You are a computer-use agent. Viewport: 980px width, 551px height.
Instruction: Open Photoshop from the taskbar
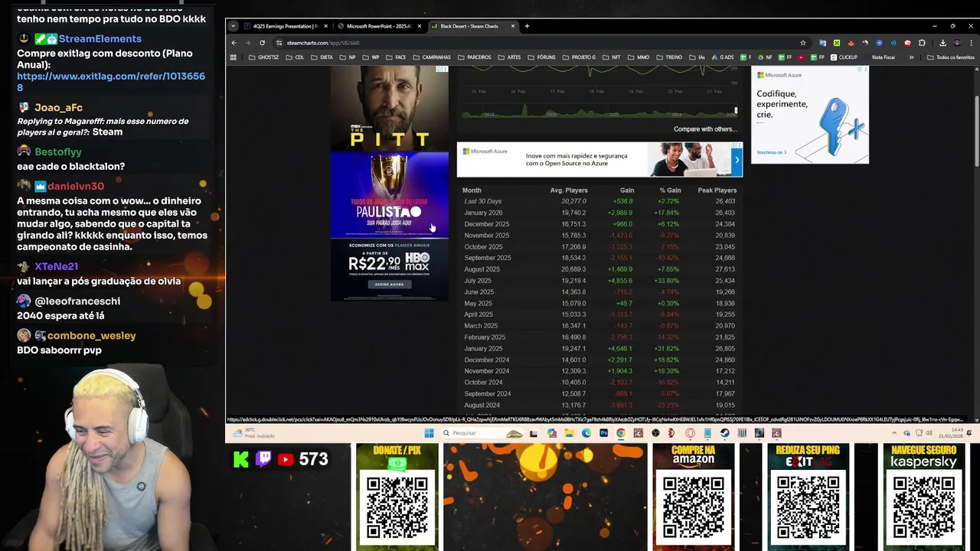click(603, 433)
